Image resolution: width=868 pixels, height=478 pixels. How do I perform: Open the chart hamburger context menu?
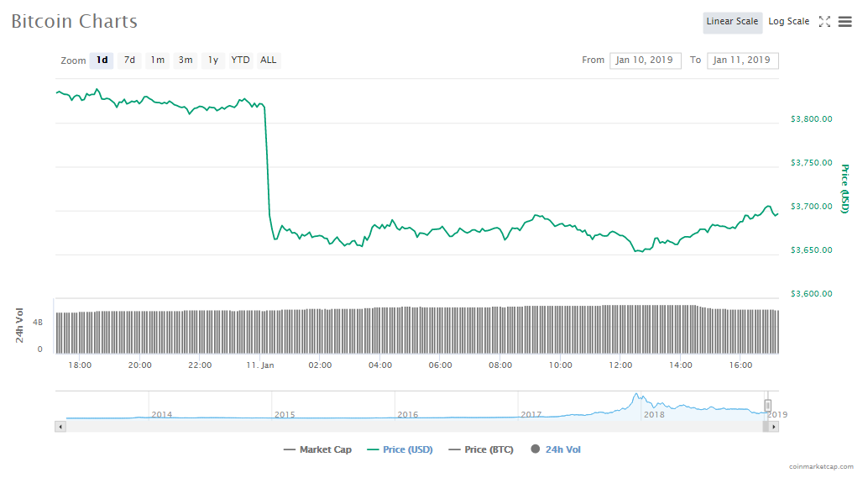pyautogui.click(x=844, y=22)
